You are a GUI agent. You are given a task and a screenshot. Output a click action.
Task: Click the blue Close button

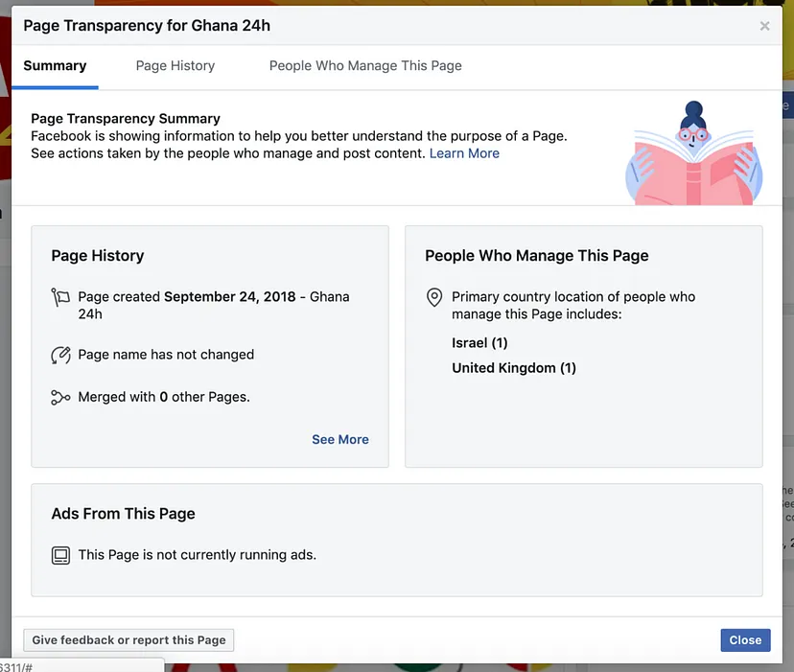[x=745, y=640]
